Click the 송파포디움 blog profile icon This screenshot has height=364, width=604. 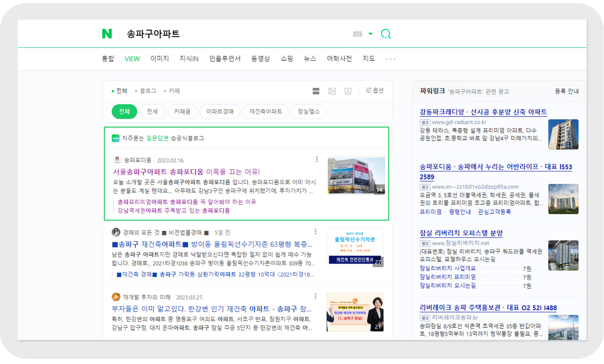click(117, 160)
